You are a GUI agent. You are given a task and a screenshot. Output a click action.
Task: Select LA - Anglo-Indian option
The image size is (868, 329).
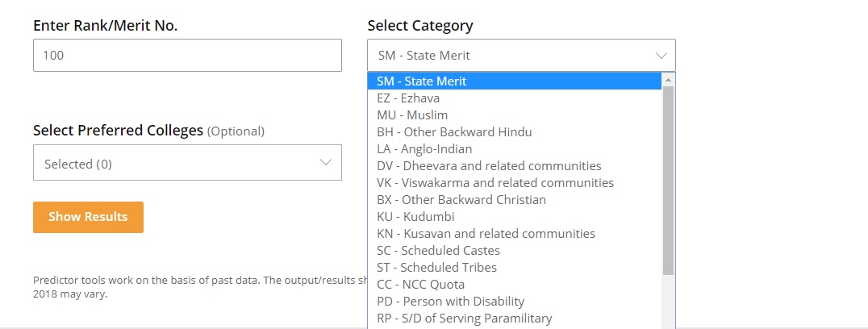(x=424, y=149)
